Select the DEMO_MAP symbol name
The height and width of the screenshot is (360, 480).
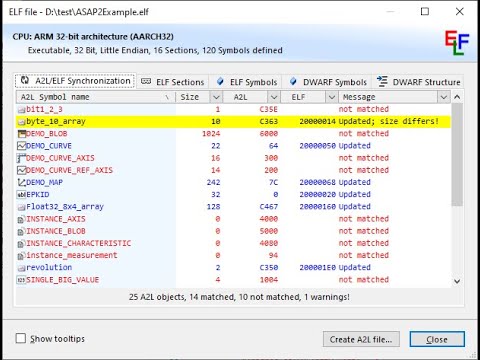click(x=44, y=182)
